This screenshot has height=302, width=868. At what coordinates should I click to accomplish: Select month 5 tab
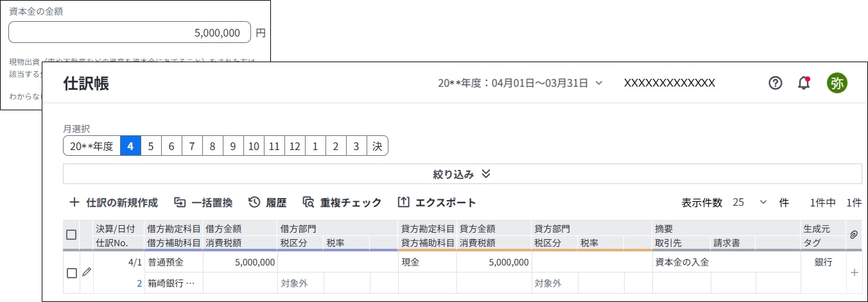pos(151,146)
